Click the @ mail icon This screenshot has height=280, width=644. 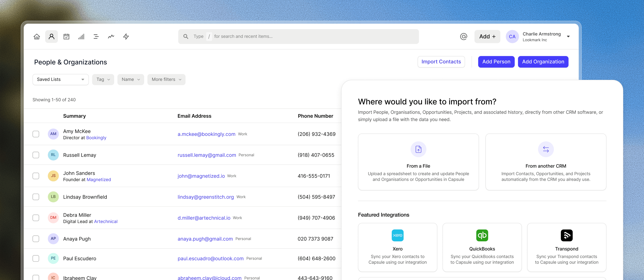(464, 37)
